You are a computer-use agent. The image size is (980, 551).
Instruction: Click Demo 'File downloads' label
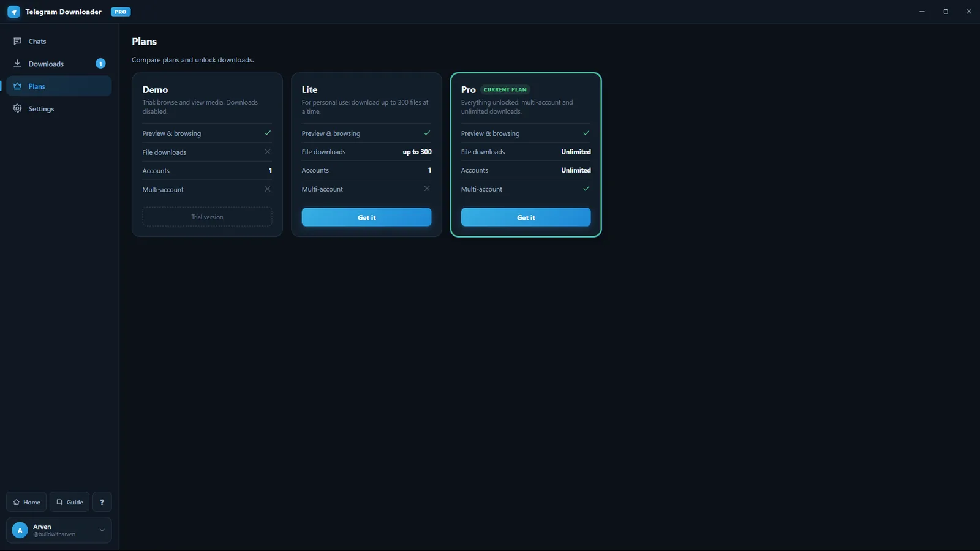[x=164, y=152]
